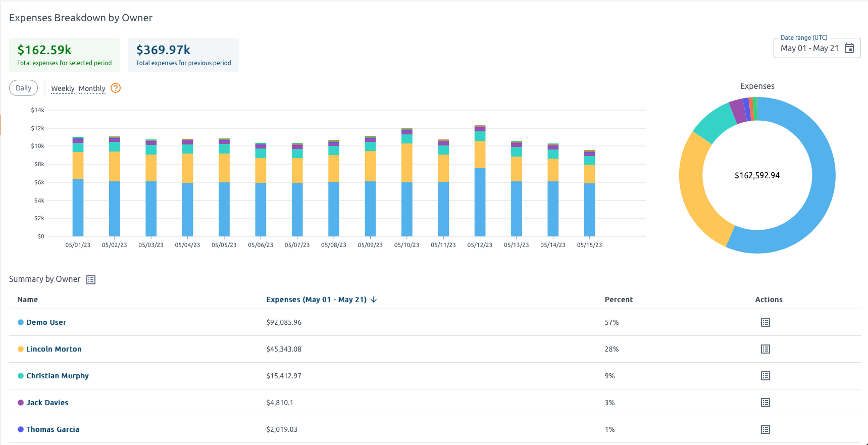
Task: Open Christian Murphy row actions icon
Action: coord(765,376)
